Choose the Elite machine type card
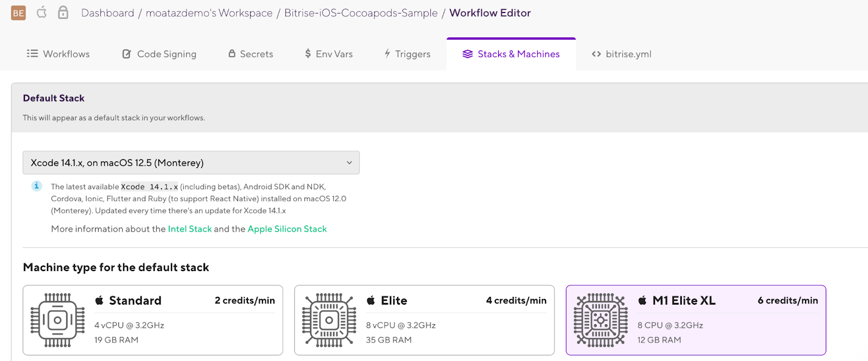The image size is (868, 361). pos(424,320)
